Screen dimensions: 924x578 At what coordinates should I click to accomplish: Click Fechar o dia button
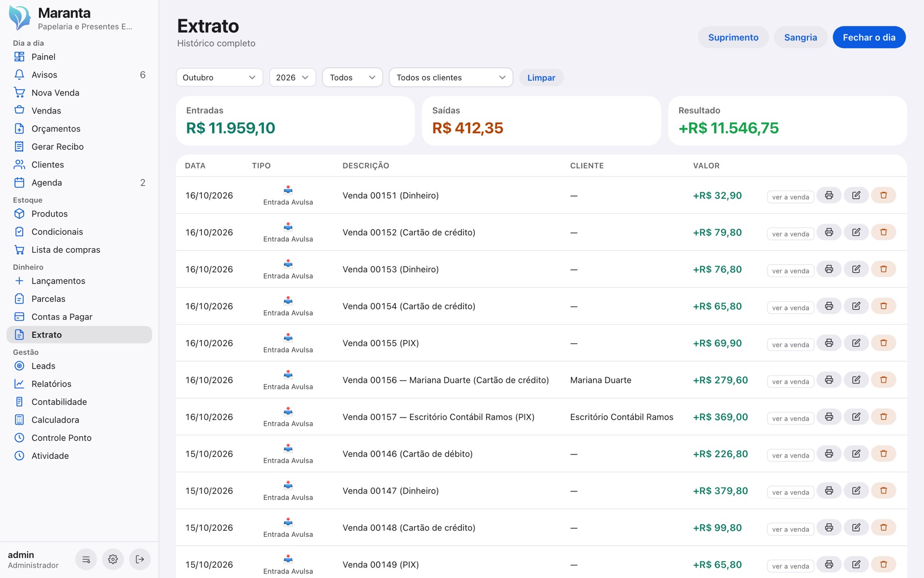coord(869,38)
